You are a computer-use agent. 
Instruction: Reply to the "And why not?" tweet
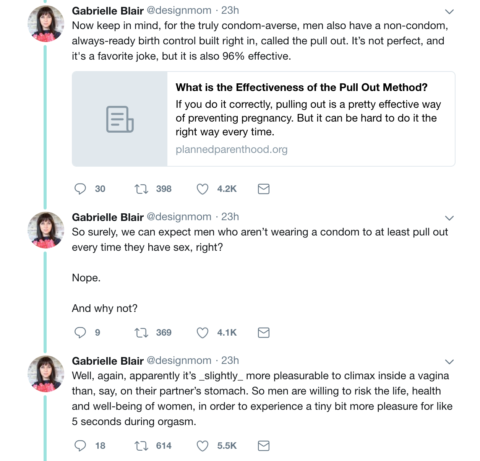click(x=80, y=332)
